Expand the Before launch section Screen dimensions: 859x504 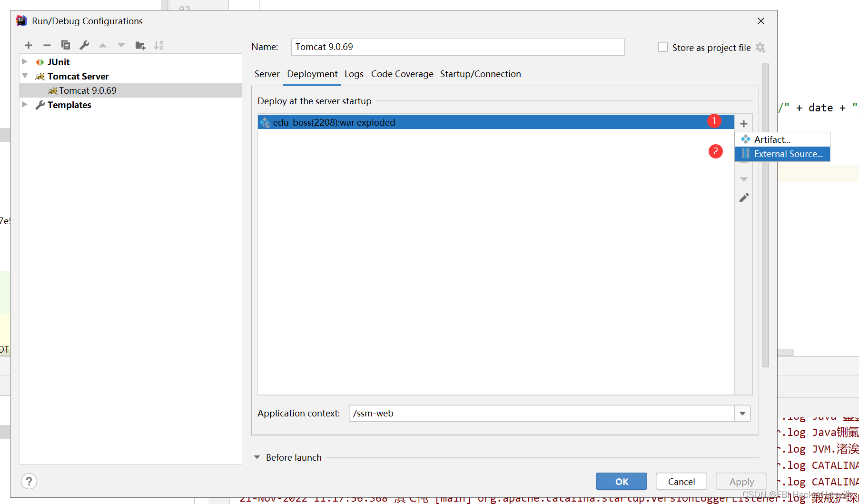pos(257,457)
